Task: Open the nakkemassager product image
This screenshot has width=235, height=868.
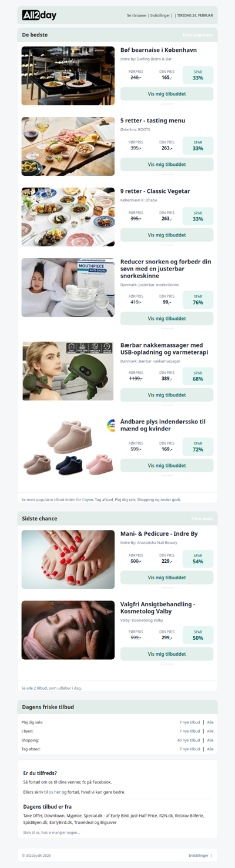Action: tap(68, 371)
